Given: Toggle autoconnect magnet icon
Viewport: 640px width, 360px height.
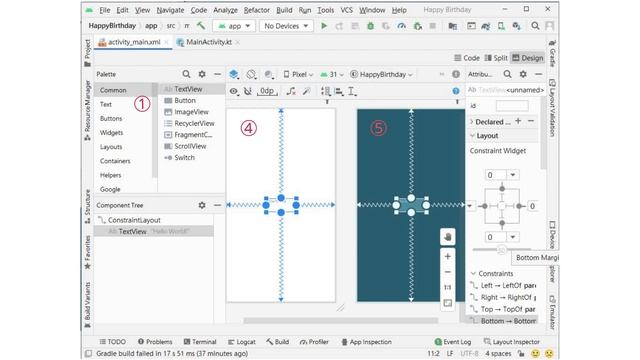Looking at the screenshot, I should (248, 91).
